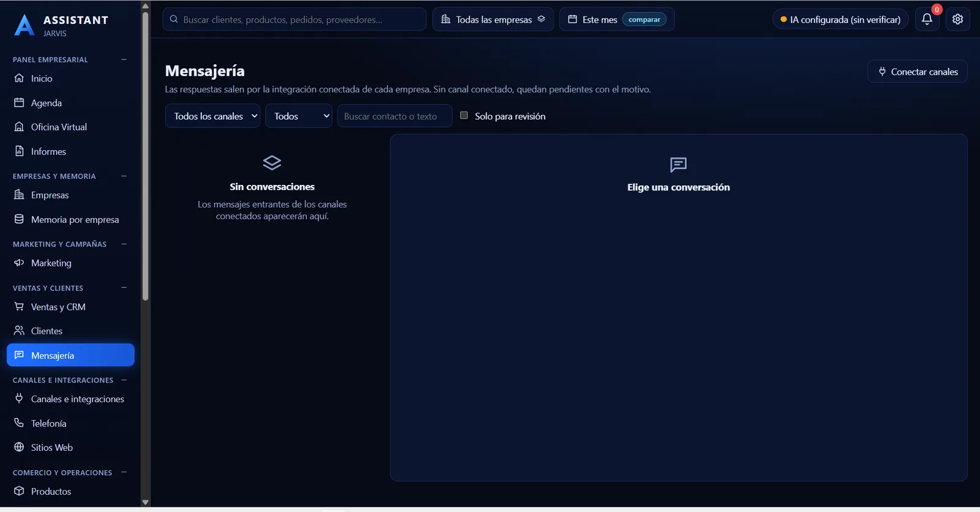Click the Clientes people icon
Screen dimensions: 980x512
(19, 331)
